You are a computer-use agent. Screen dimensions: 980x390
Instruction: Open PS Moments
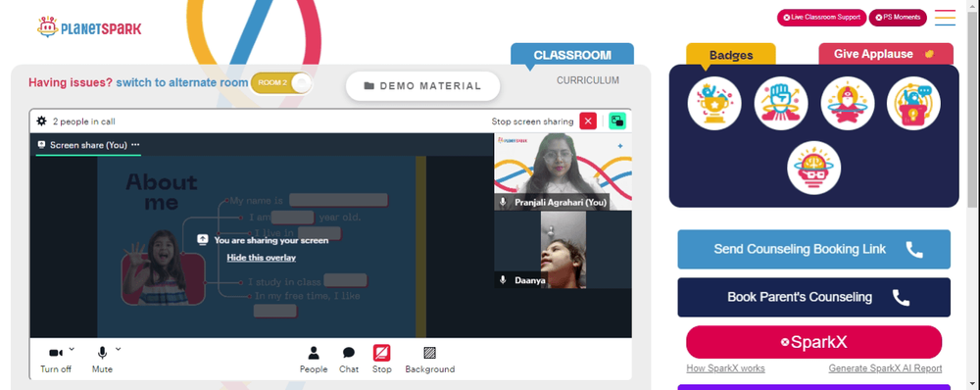(x=898, y=18)
